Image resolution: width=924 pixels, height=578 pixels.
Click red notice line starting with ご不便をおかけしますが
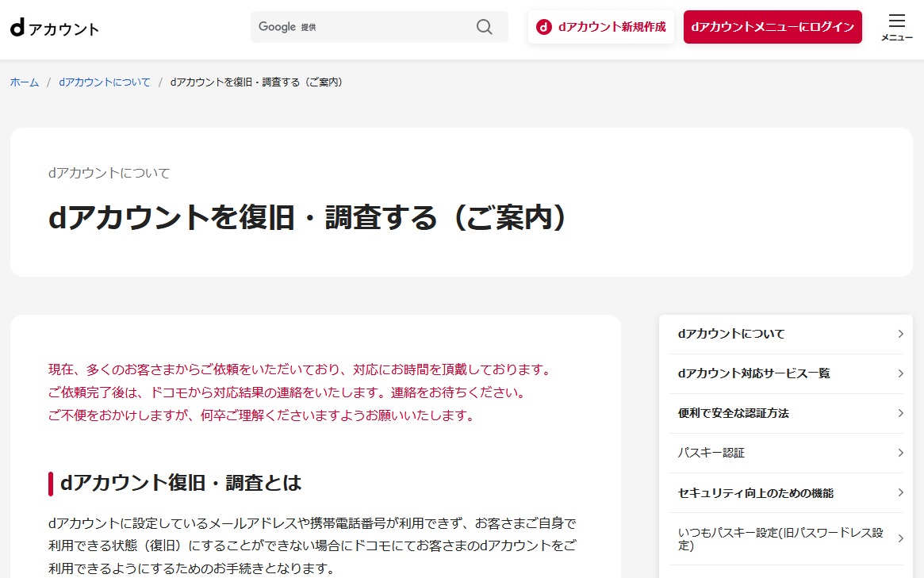(x=263, y=415)
